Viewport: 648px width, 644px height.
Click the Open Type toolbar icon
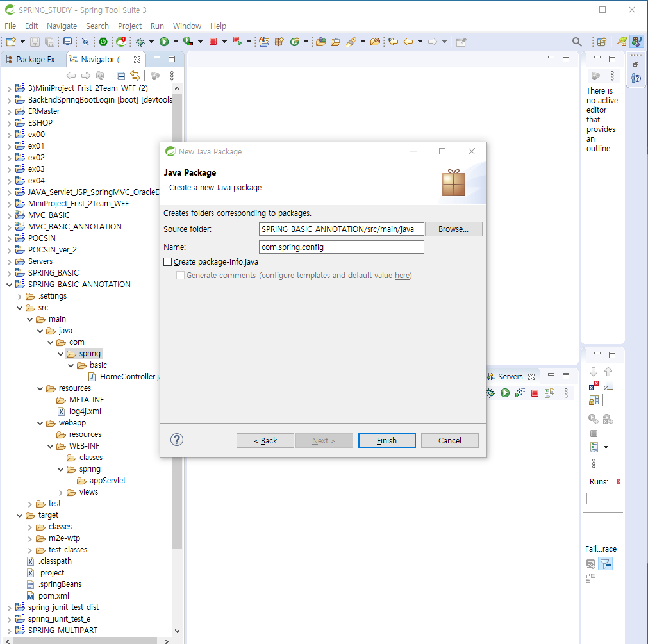321,42
